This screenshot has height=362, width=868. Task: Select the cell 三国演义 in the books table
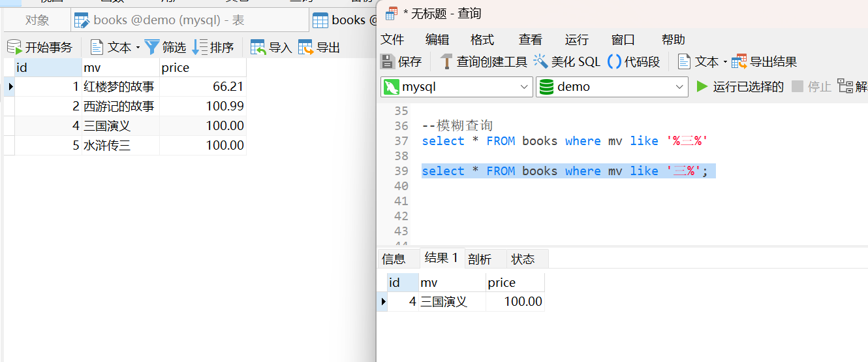(x=120, y=125)
